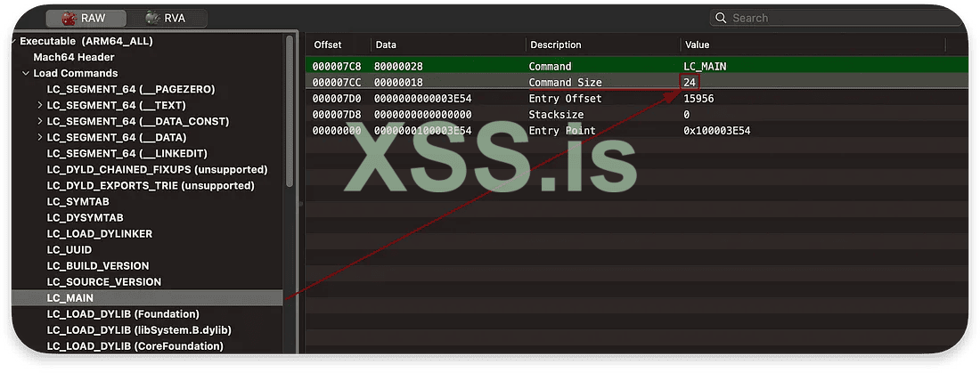Viewport: 980px width, 373px height.
Task: Click the Description column header
Action: pyautogui.click(x=556, y=45)
